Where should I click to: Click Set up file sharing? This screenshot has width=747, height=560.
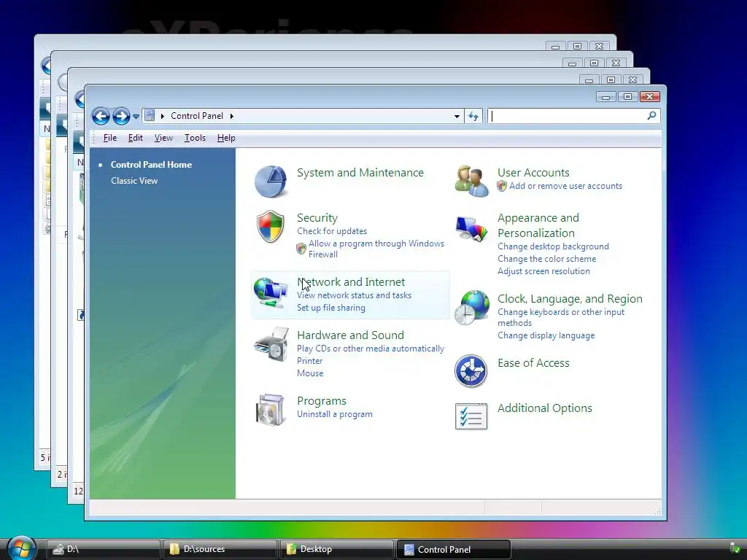coord(331,308)
